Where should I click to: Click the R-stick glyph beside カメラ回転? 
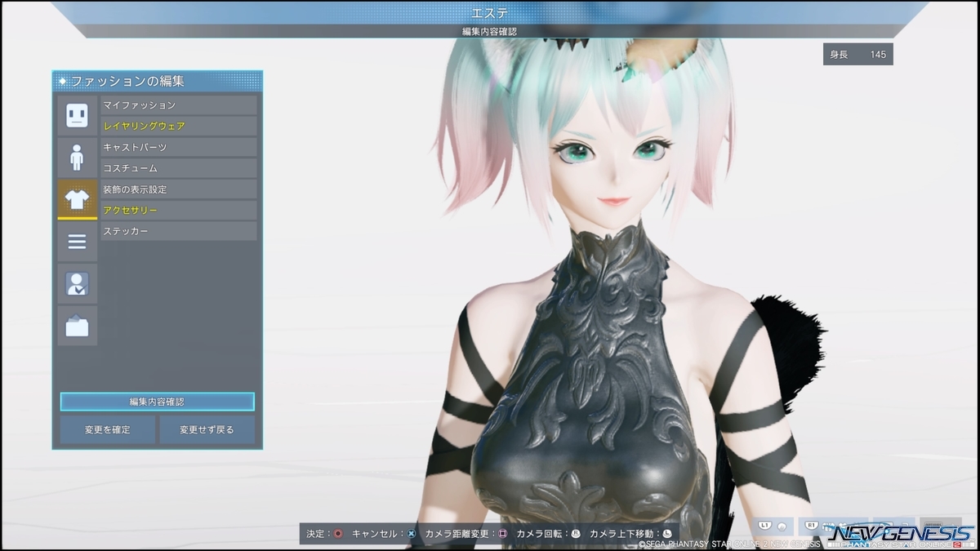575,534
